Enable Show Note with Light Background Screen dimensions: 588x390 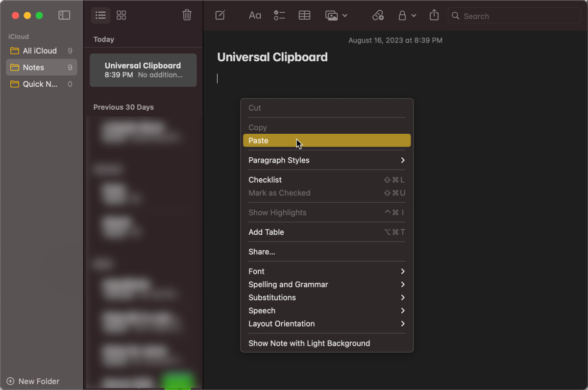click(309, 343)
